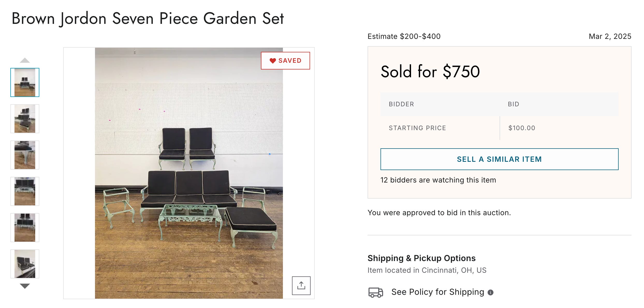Open the sixth thumbnail showing two chairs
The image size is (644, 308).
tap(25, 264)
